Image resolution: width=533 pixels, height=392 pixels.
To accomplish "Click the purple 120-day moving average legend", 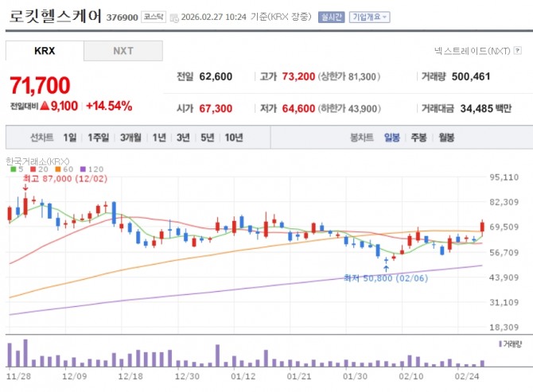I will tap(91, 169).
